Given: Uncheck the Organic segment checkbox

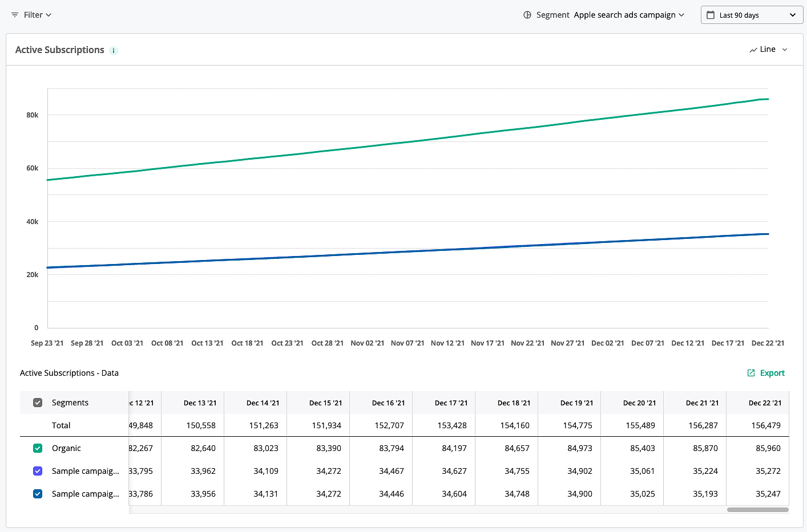Looking at the screenshot, I should 38,448.
